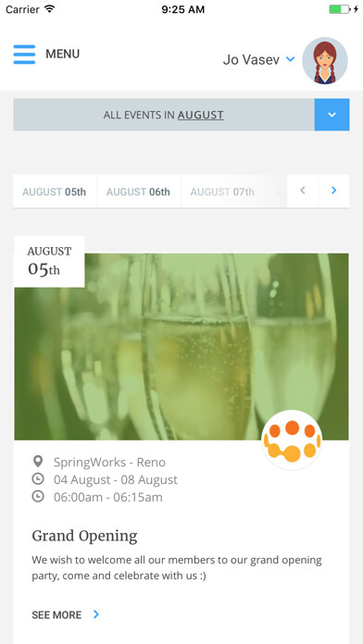Open the blue month filter dropdown
363x644 pixels.
point(332,115)
